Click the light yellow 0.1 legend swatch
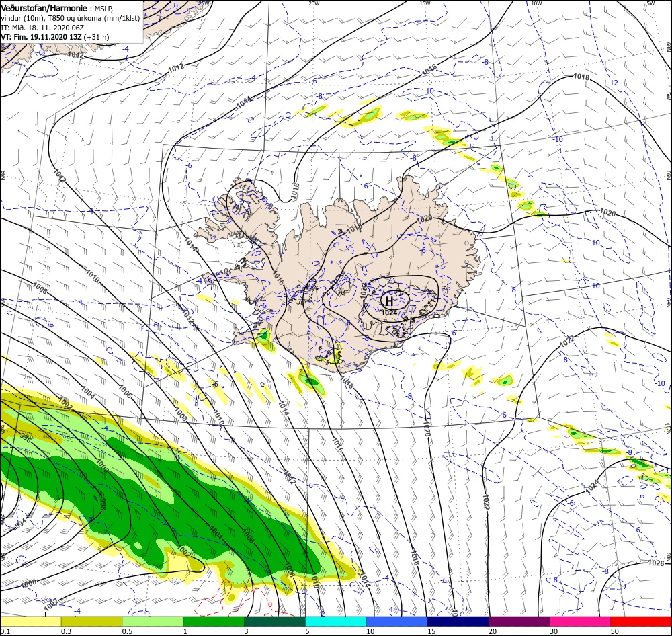The height and width of the screenshot is (636, 672). pyautogui.click(x=30, y=621)
